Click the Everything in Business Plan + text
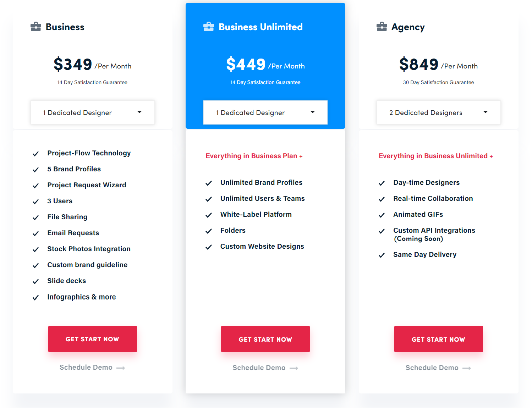 tap(254, 156)
